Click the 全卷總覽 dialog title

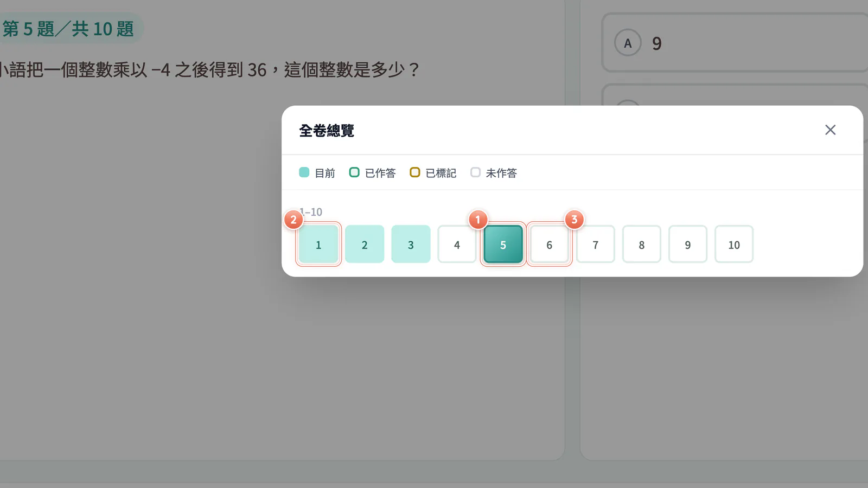click(327, 131)
